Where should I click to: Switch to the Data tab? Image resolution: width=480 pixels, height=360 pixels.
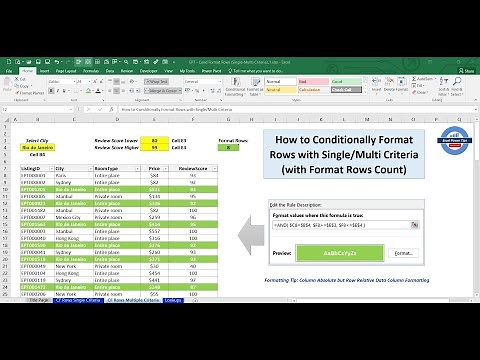click(x=110, y=71)
